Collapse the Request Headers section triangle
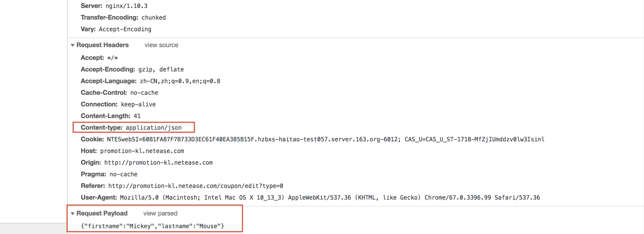The height and width of the screenshot is (234, 644). [x=73, y=45]
